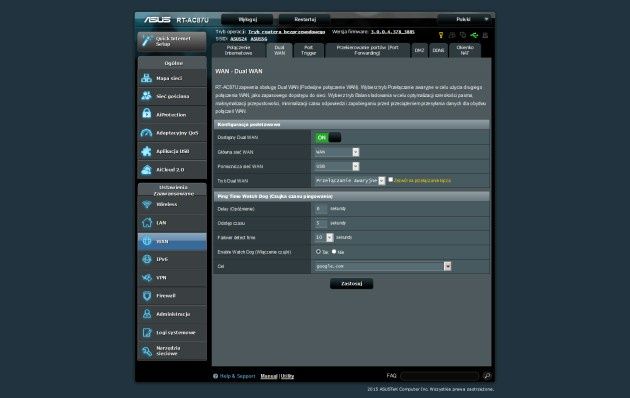Open the Quick Internet Setup wizard

pyautogui.click(x=172, y=41)
